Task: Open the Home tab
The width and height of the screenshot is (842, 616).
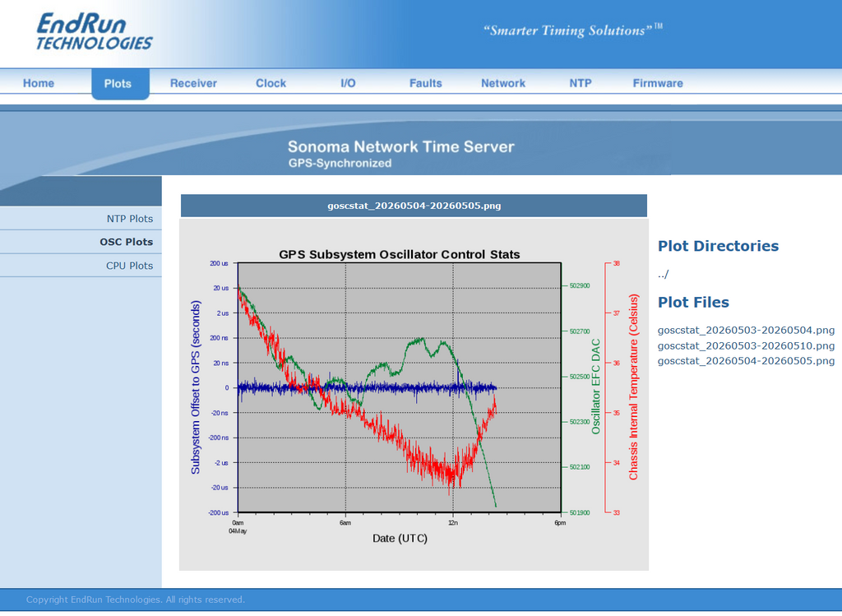Action: (x=39, y=83)
